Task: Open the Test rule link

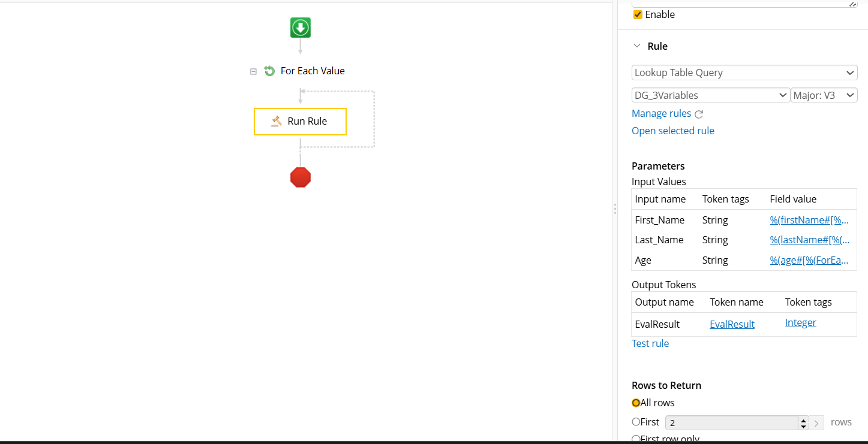Action: 650,343
